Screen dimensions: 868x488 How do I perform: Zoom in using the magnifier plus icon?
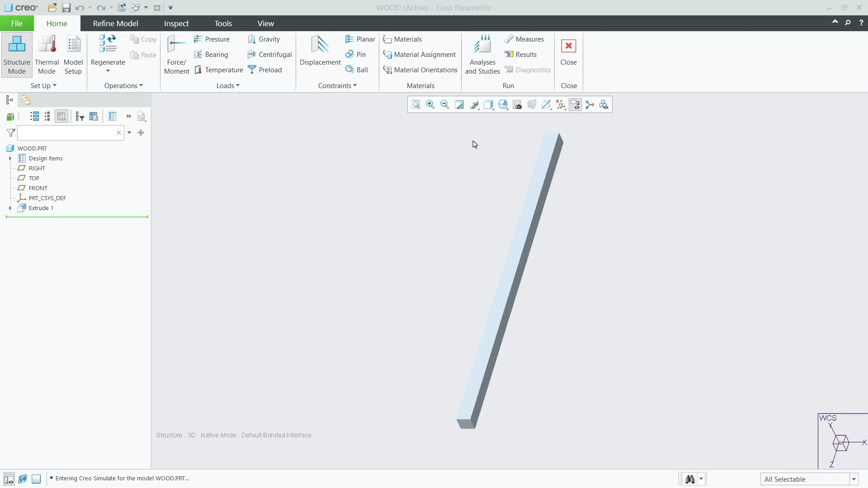pyautogui.click(x=430, y=105)
